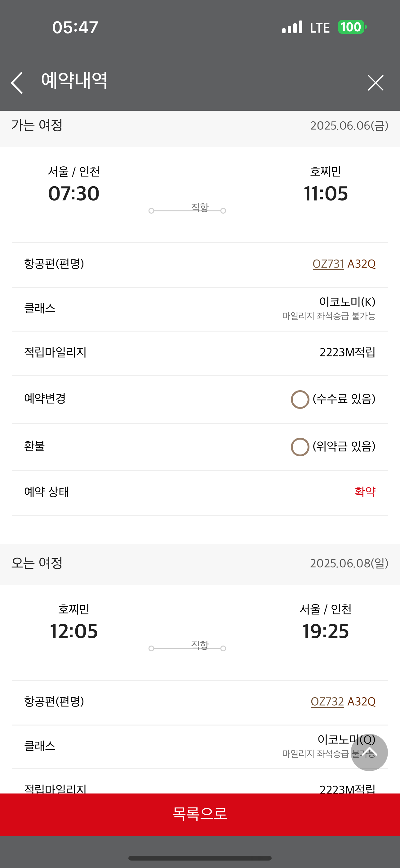Tap the 환불 circle indicator
The width and height of the screenshot is (400, 868).
point(300,447)
